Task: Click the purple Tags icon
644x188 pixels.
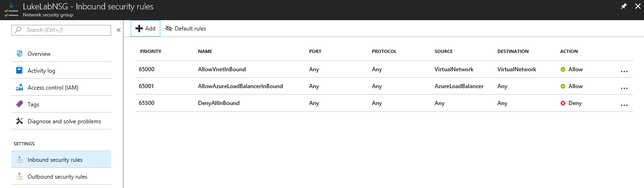Action: tap(19, 104)
